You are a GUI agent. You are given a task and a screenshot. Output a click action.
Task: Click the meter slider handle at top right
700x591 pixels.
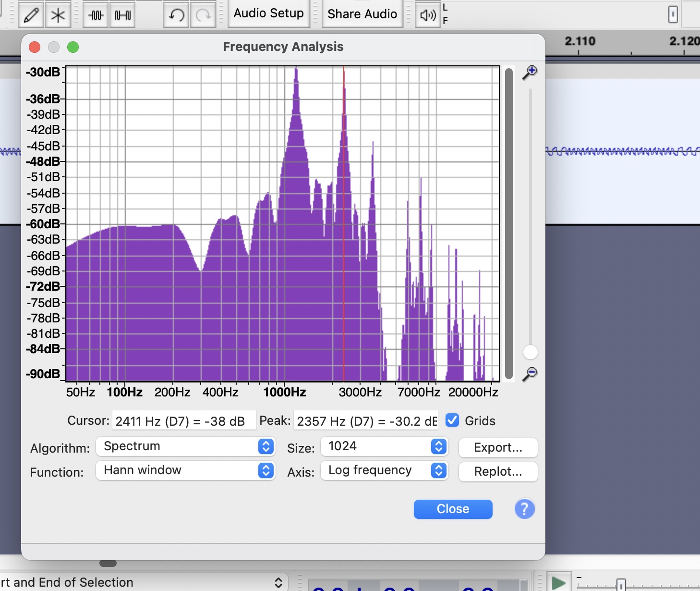pos(673,14)
